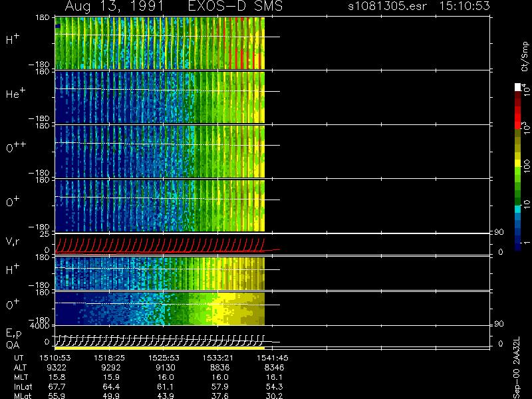
Task: Click MLT value '15.8'
Action: click(x=57, y=377)
